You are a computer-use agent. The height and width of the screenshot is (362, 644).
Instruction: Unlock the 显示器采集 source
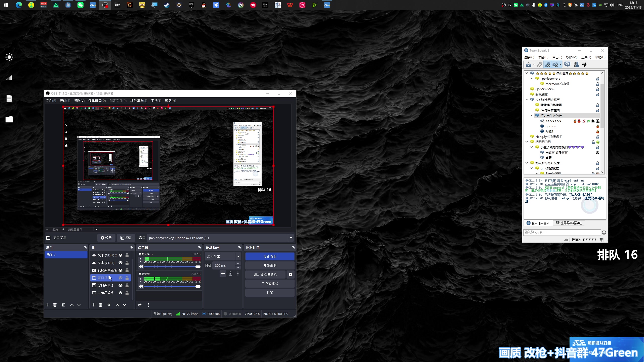[127, 293]
